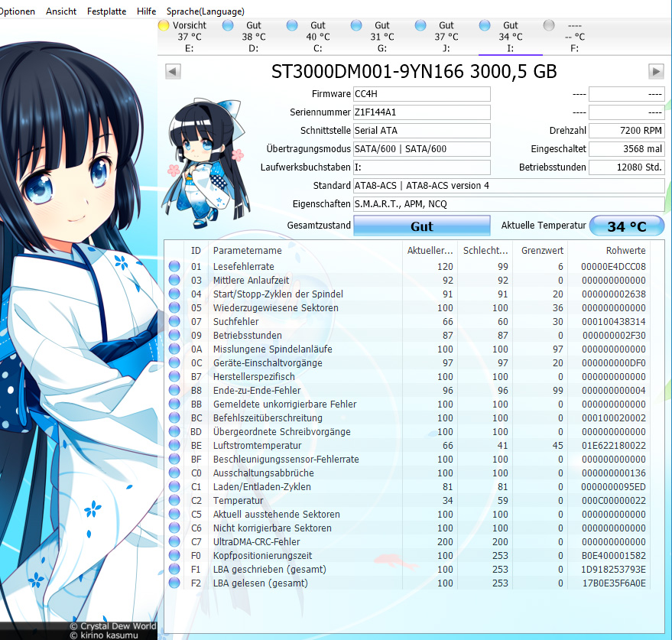Image resolution: width=672 pixels, height=640 pixels.
Task: Open the Hilfe menu
Action: (147, 11)
